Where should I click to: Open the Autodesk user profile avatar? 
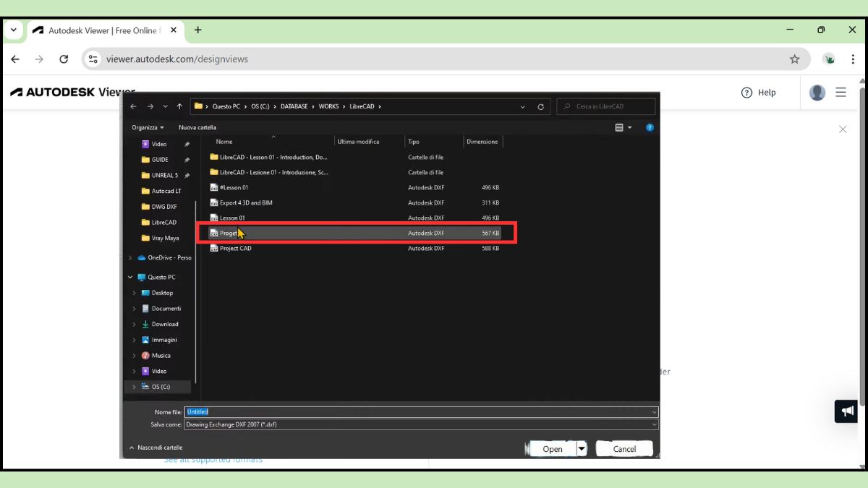(817, 93)
